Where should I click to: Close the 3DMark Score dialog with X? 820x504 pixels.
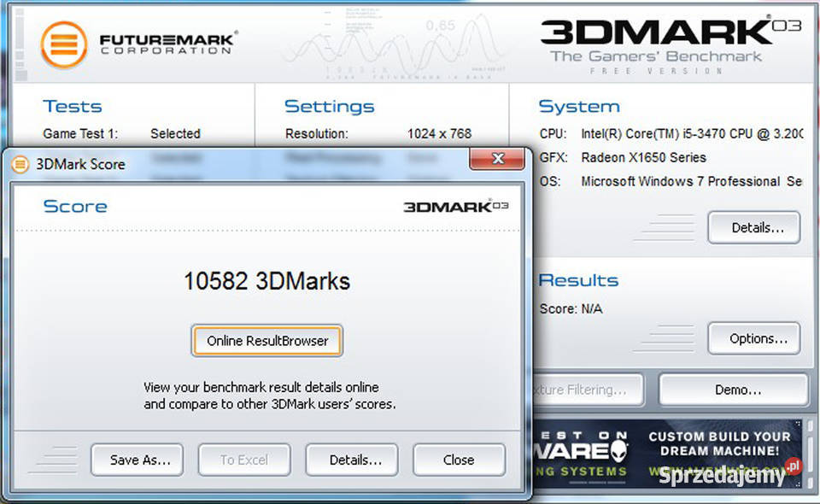click(497, 158)
